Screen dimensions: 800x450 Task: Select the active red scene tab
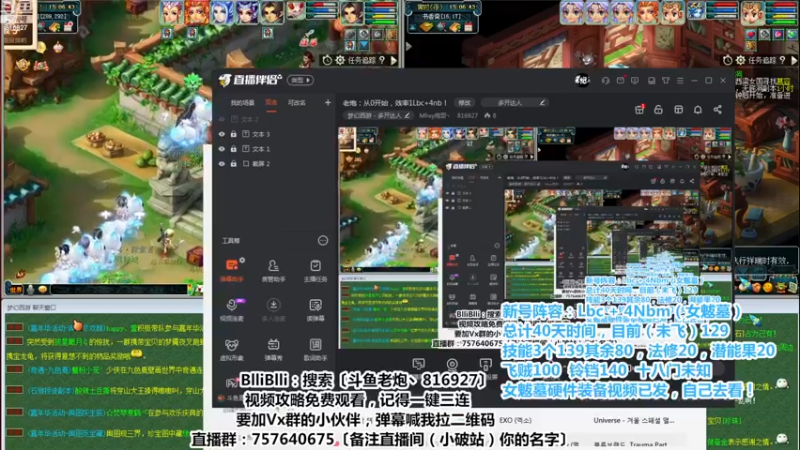271,103
